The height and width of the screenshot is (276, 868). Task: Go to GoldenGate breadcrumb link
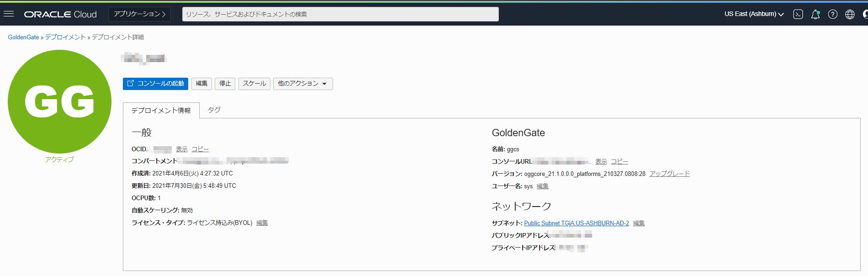click(23, 37)
